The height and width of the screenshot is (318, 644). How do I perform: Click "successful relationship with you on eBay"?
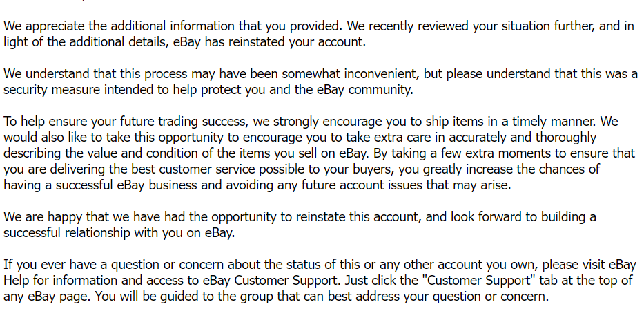click(119, 233)
